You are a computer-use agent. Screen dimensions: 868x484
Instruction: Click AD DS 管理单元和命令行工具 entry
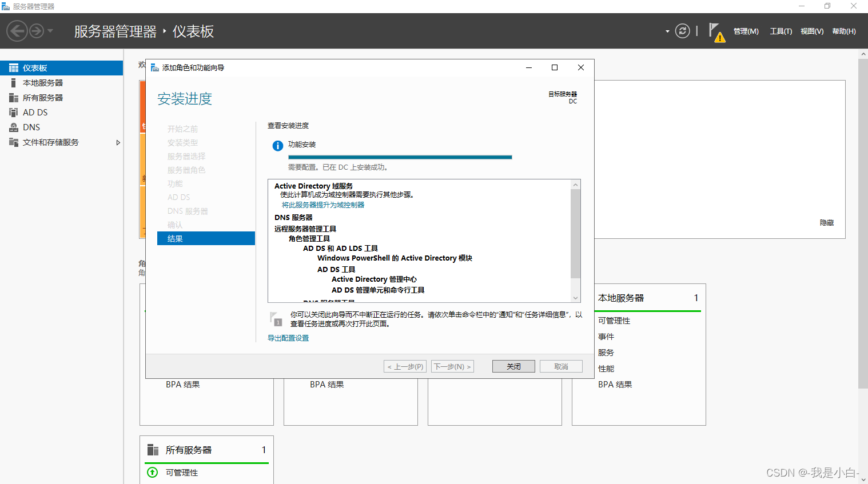point(378,290)
